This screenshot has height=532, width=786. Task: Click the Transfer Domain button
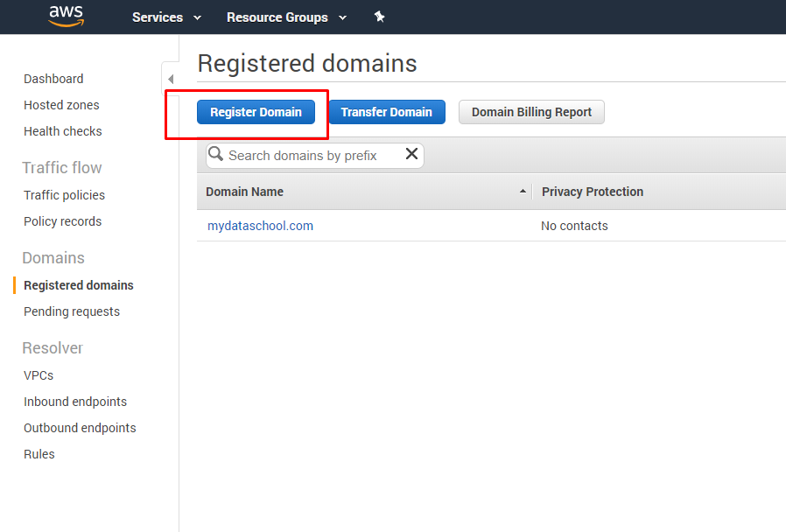tap(387, 112)
